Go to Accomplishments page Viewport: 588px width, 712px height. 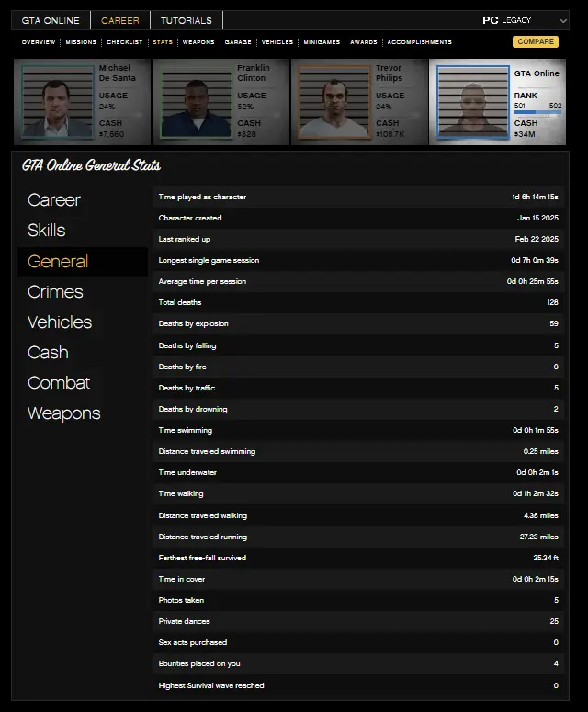pos(420,42)
